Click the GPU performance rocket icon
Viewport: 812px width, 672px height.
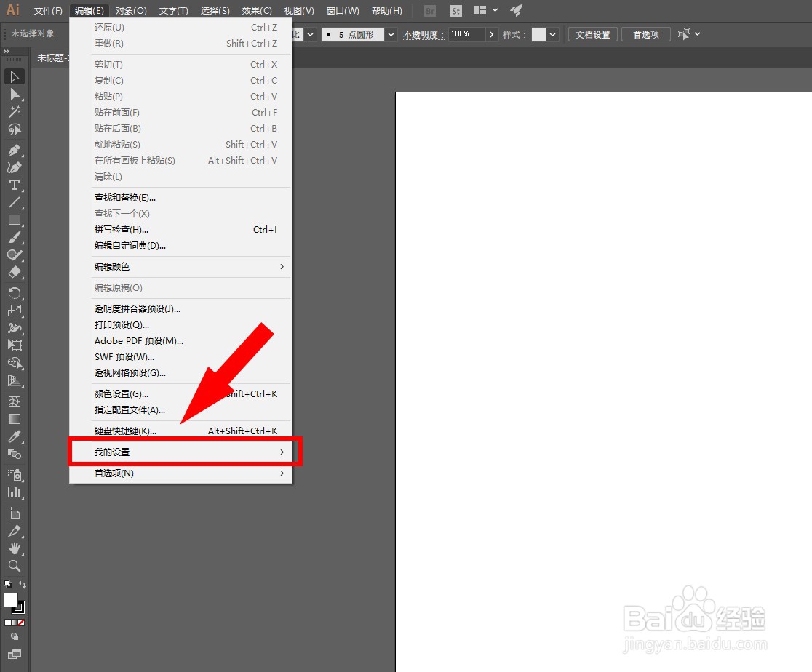516,10
